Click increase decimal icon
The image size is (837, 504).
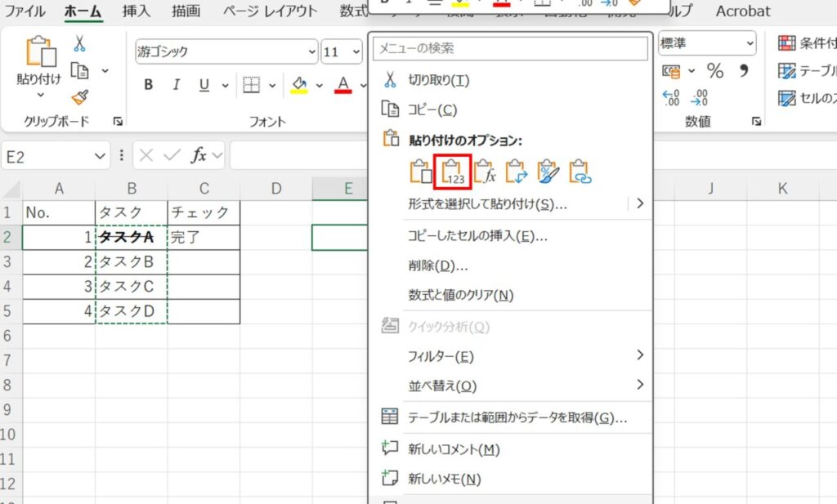671,97
